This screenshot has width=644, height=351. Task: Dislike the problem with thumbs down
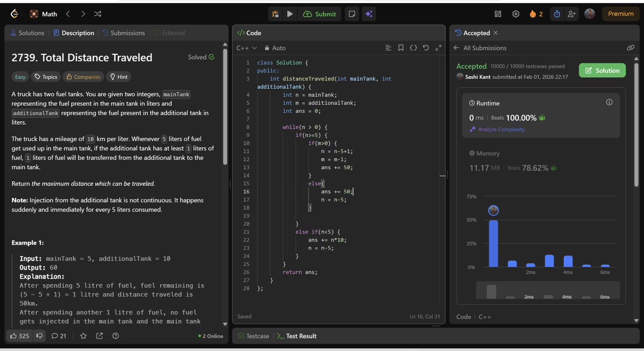tap(39, 336)
